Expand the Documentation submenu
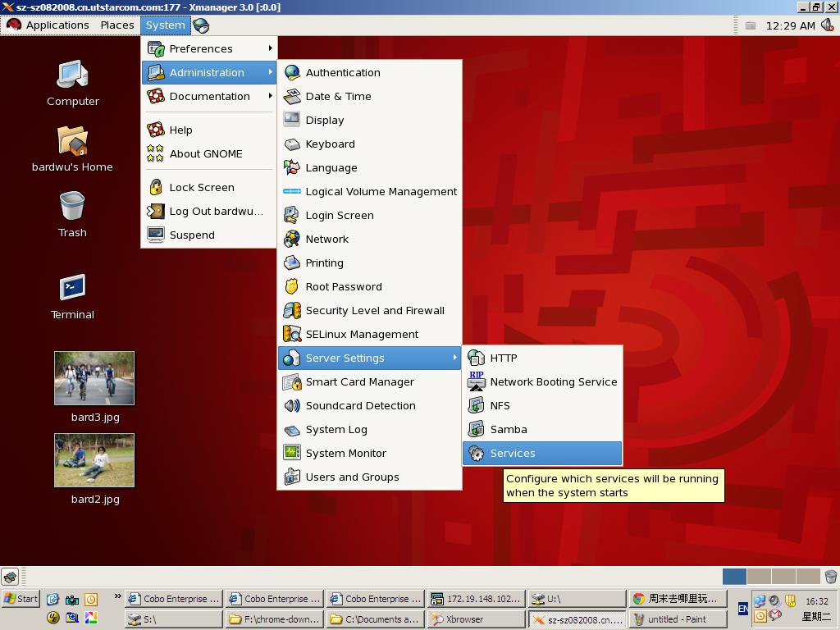 208,96
